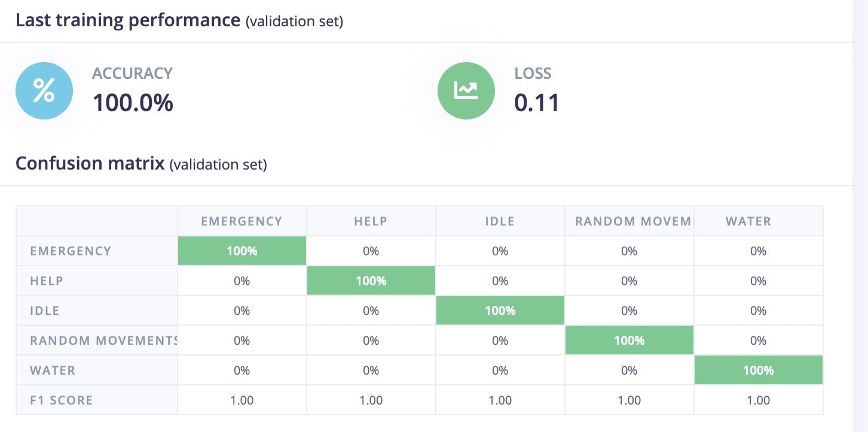Select the IDLE column header

coord(500,221)
